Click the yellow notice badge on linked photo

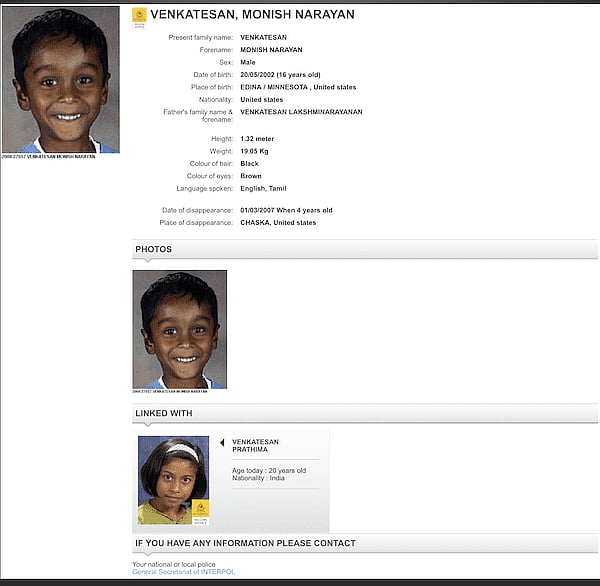point(200,509)
